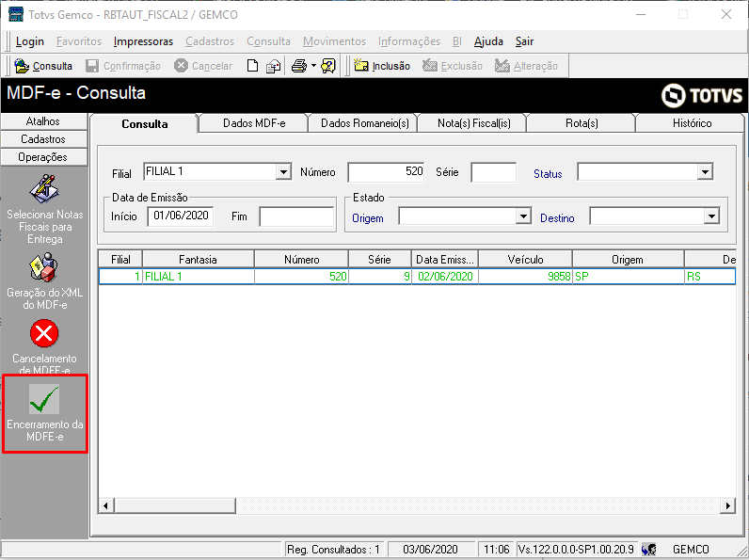Switch to the Rota(s) tab
This screenshot has height=560, width=749.
[582, 123]
